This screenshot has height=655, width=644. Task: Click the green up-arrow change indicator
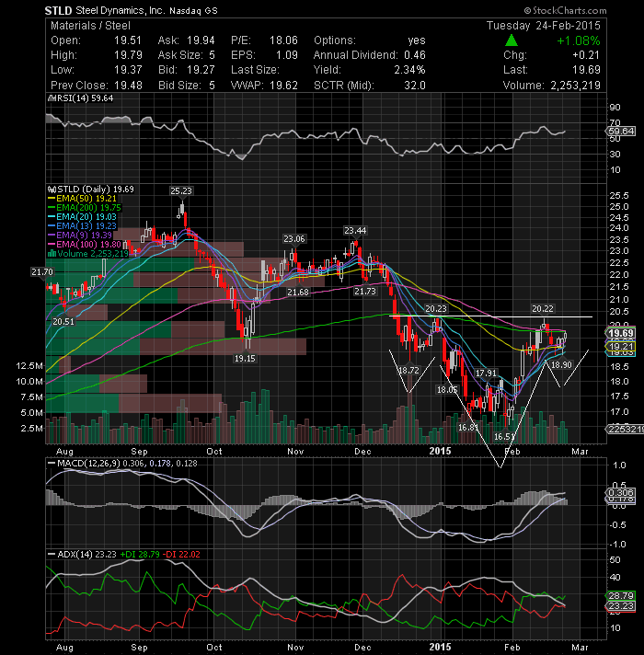512,40
